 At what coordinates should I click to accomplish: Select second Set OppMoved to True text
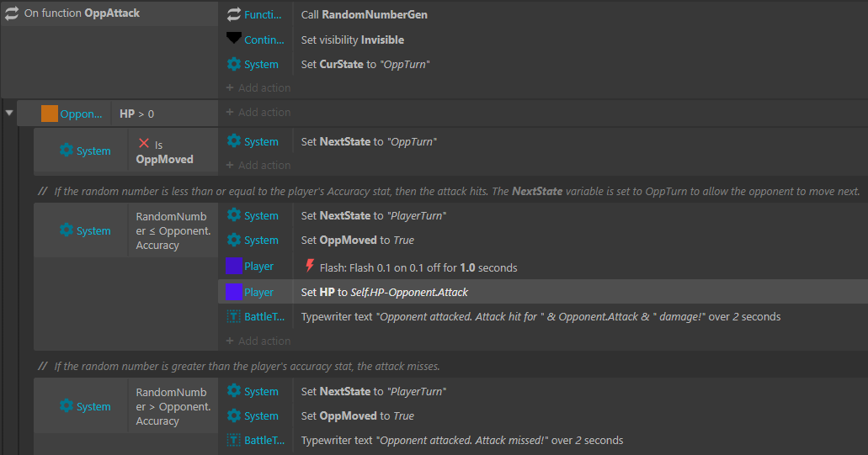pyautogui.click(x=358, y=415)
